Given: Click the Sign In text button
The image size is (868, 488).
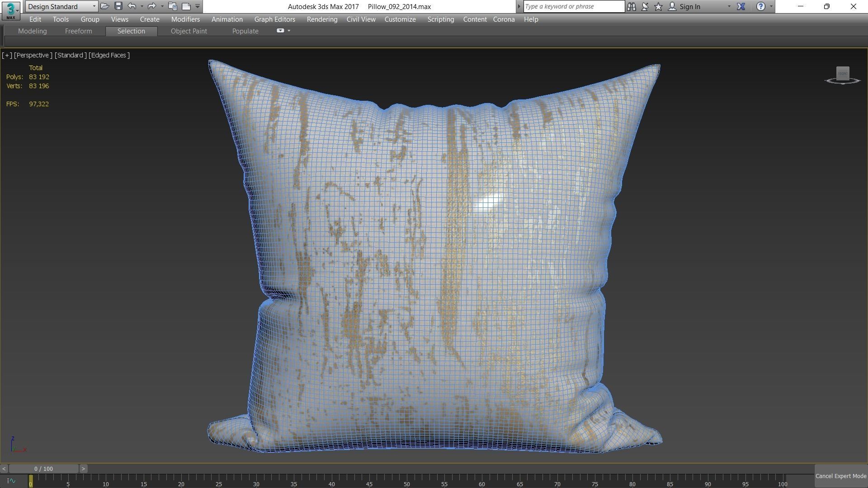Looking at the screenshot, I should [x=690, y=6].
